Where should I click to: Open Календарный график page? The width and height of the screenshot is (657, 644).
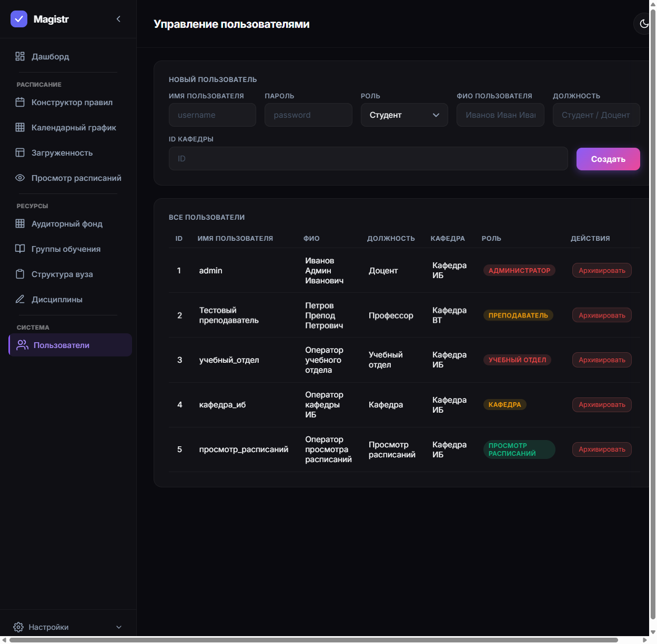[74, 128]
